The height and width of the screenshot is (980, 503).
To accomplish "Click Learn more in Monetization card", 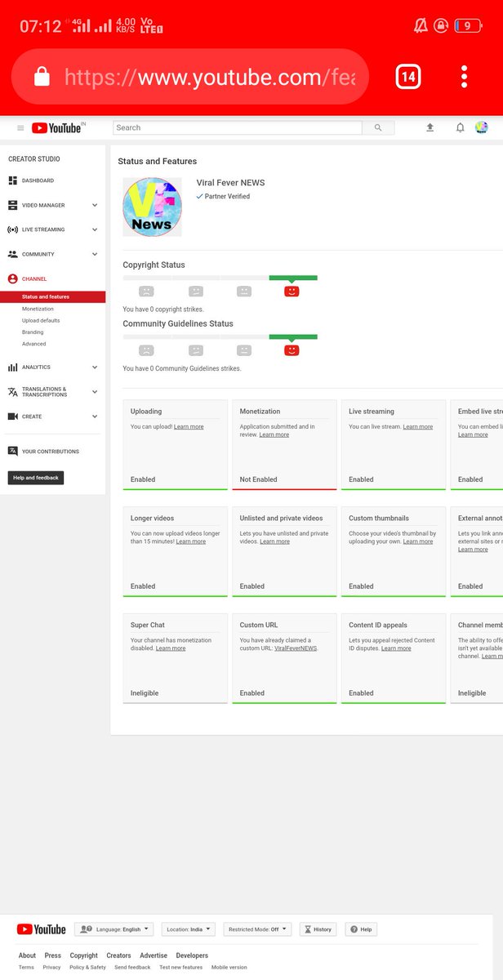I will point(274,434).
